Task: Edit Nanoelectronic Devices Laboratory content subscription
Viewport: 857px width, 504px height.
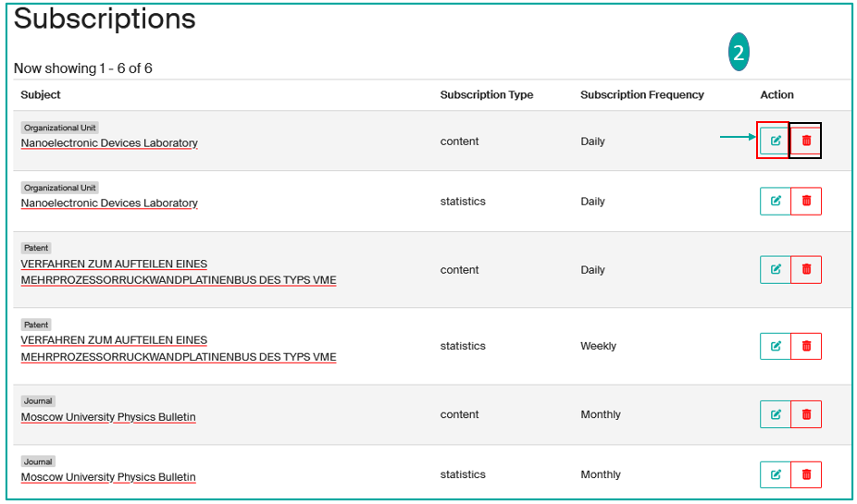Action: point(776,141)
